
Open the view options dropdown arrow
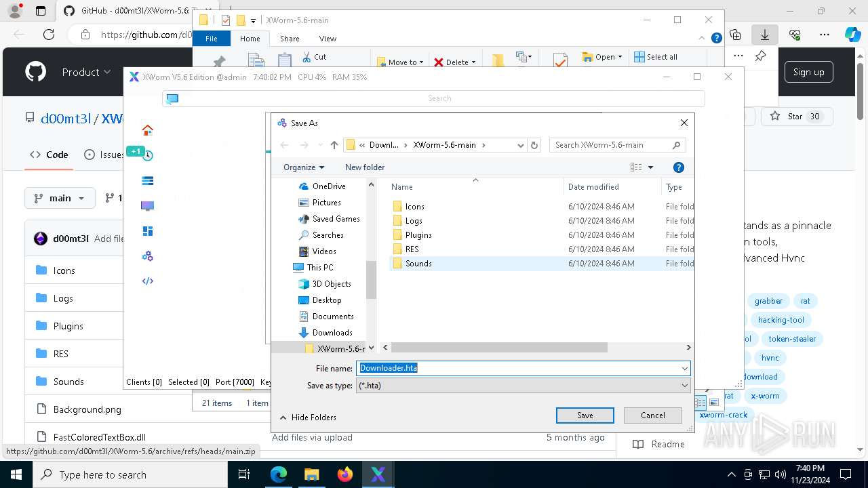pyautogui.click(x=650, y=167)
